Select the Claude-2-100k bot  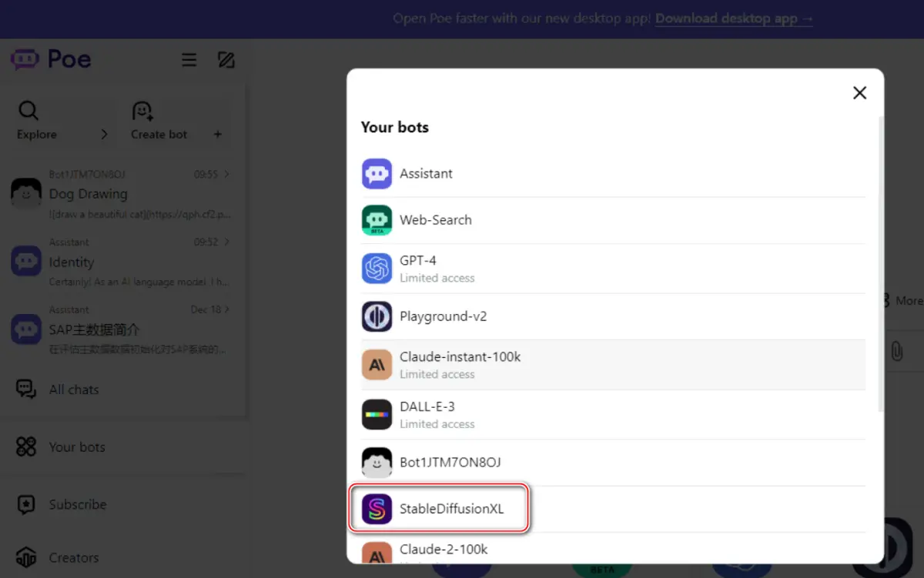pyautogui.click(x=613, y=550)
